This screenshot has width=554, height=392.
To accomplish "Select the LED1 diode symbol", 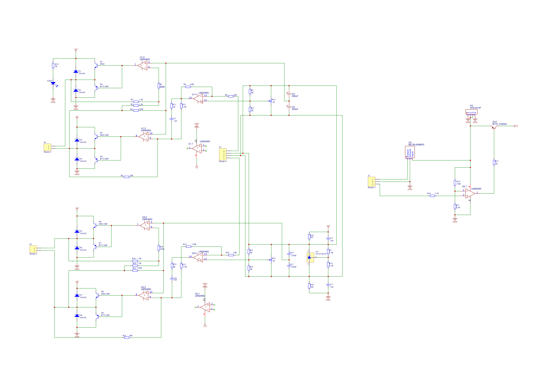I will (x=53, y=83).
